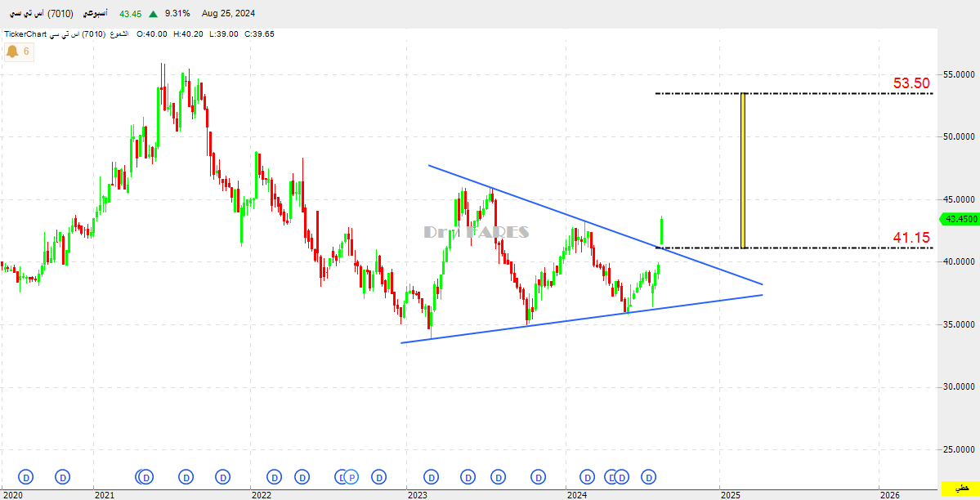Click the L:39.00 low value
980x500 pixels.
pyautogui.click(x=224, y=33)
